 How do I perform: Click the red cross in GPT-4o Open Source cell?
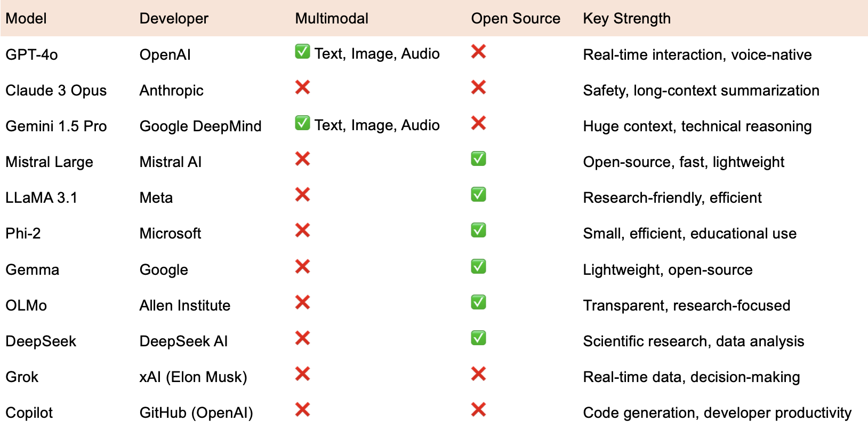click(x=478, y=52)
